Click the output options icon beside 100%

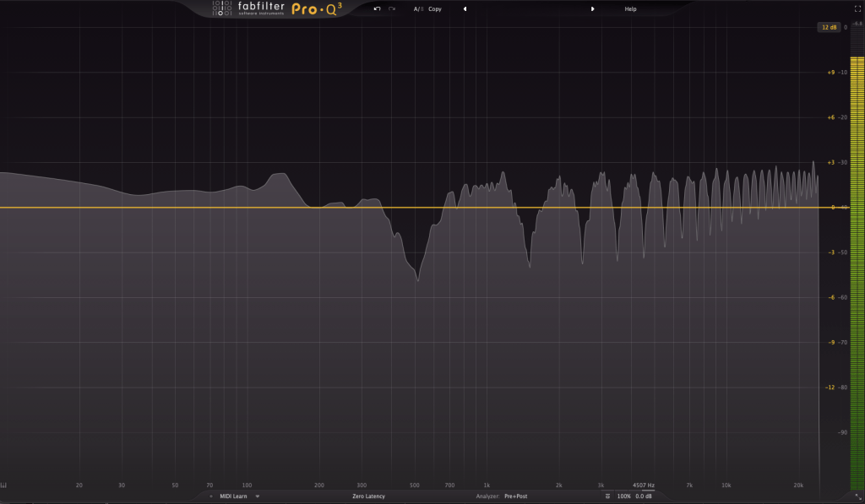click(x=607, y=496)
